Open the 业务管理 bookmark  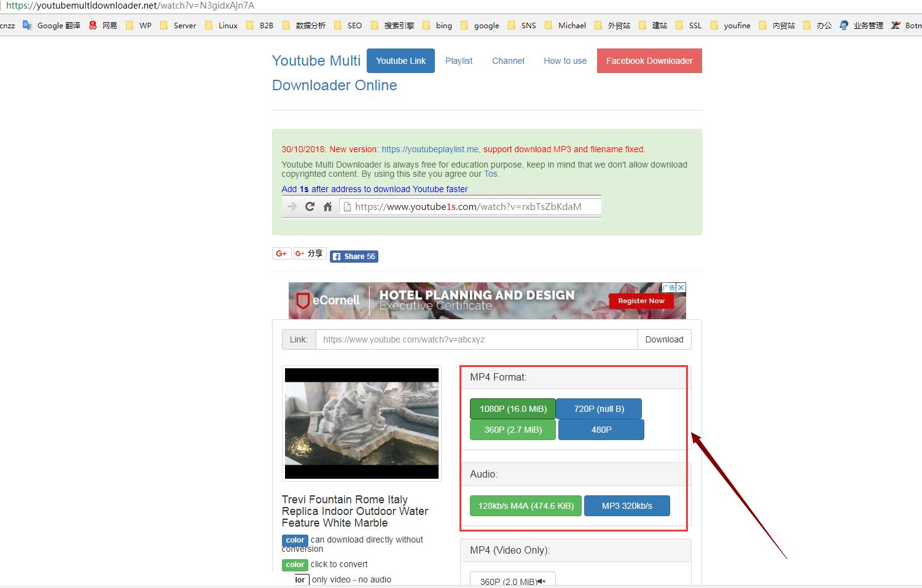pyautogui.click(x=861, y=25)
